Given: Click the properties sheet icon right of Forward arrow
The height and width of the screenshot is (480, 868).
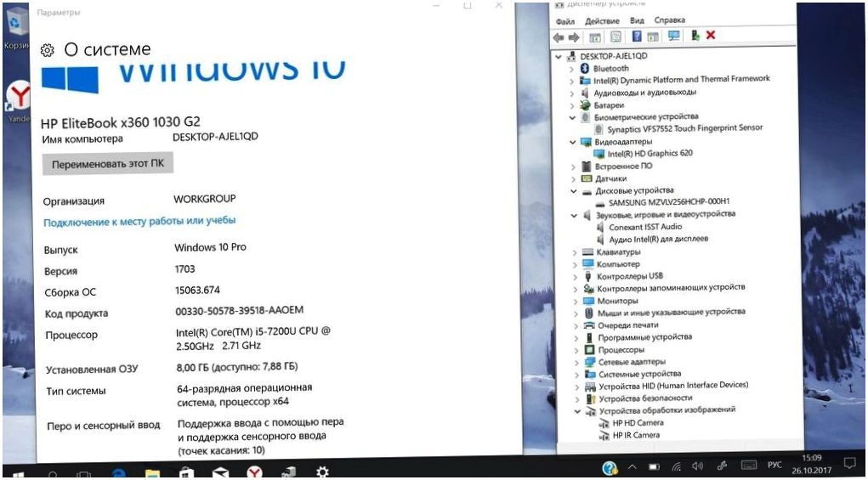Looking at the screenshot, I should [x=595, y=37].
